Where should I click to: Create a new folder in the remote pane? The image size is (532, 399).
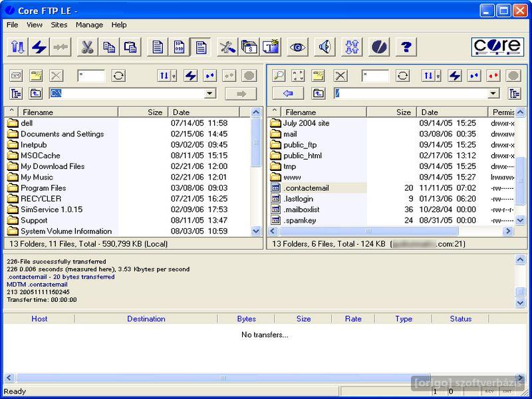tap(319, 76)
